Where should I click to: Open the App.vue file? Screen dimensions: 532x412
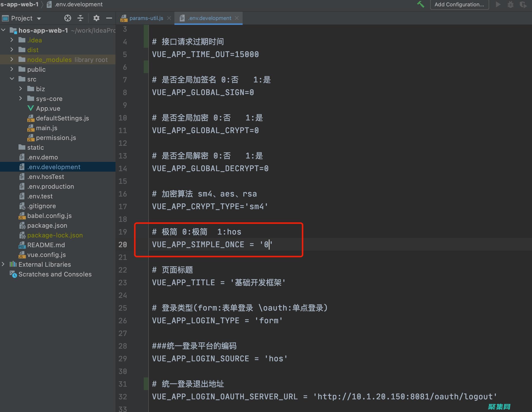click(x=48, y=108)
